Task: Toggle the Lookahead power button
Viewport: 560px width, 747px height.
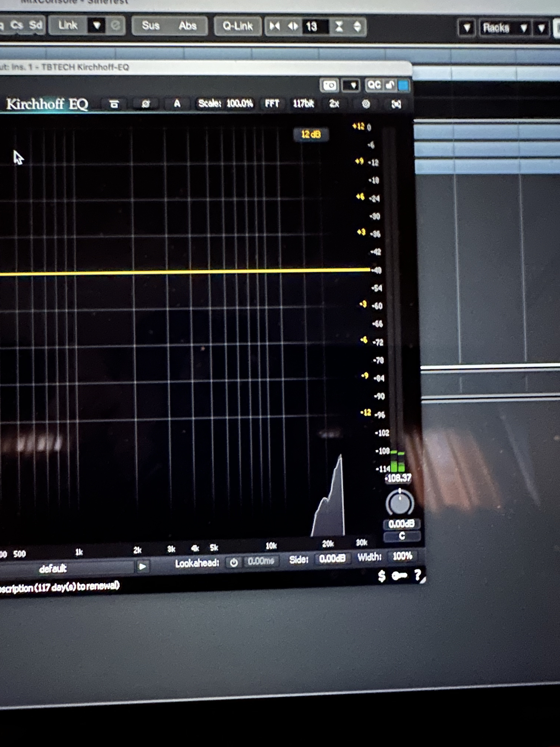Action: 234,563
